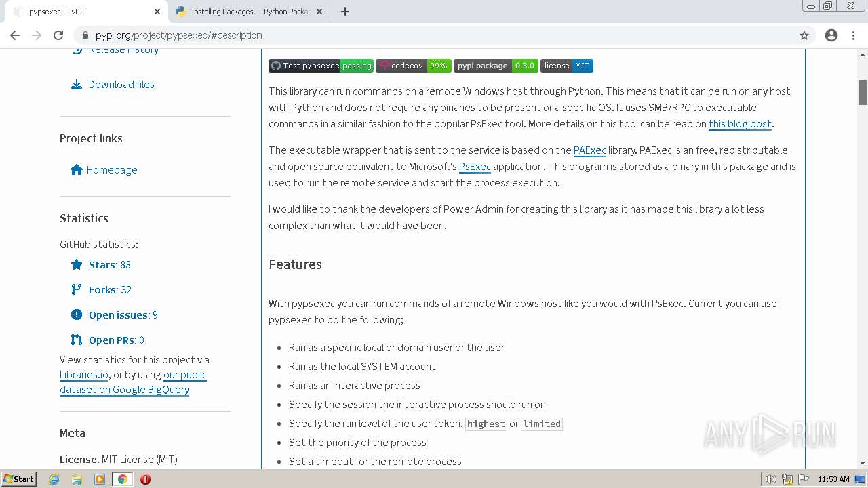Viewport: 868px width, 488px height.
Task: Click the star icon next to Stars
Action: point(77,264)
